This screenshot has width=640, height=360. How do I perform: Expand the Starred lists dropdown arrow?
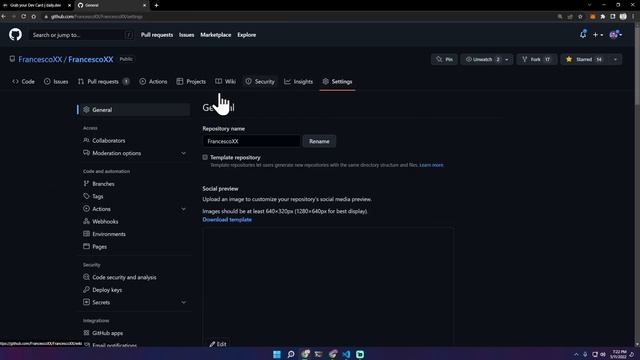click(615, 60)
